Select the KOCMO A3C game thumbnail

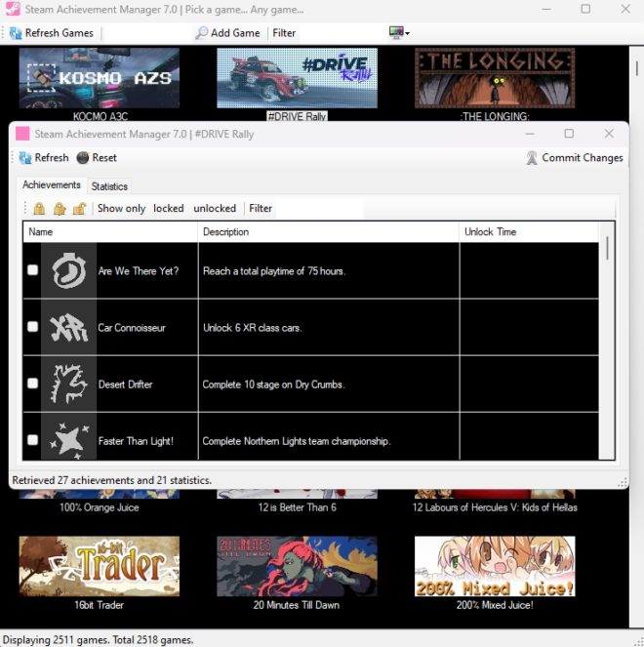click(x=99, y=78)
